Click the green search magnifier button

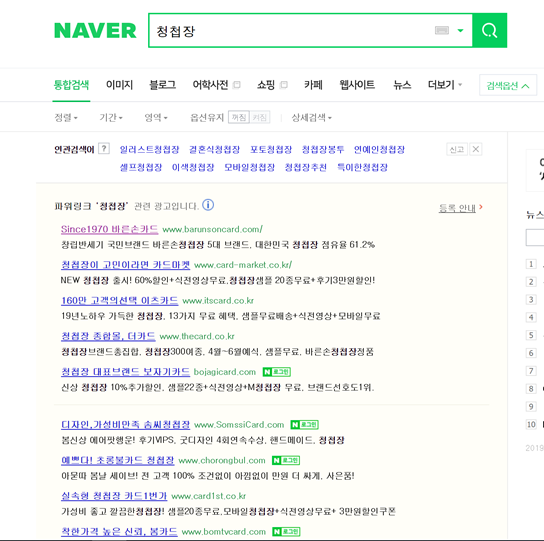pos(490,31)
